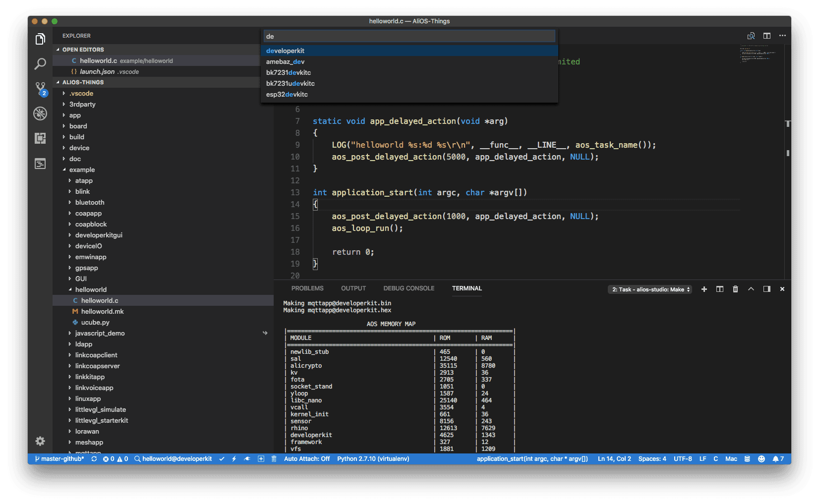Toggle panel position to the right

point(766,289)
